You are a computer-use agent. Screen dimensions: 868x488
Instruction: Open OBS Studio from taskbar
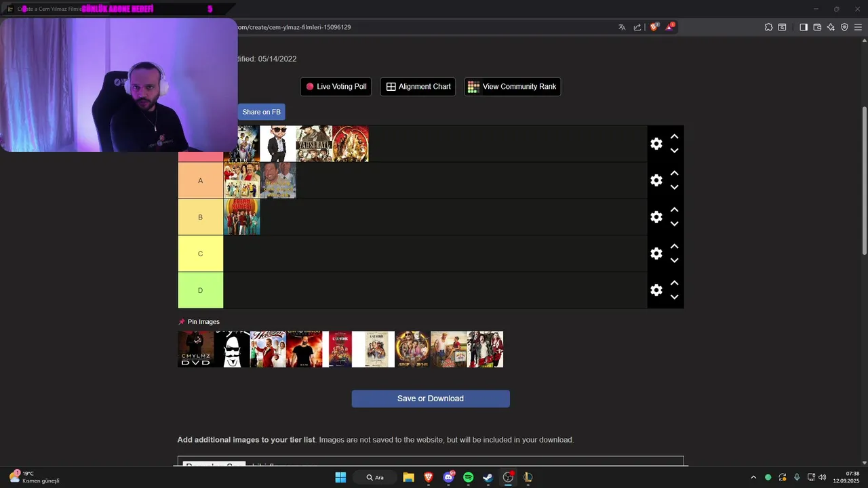pos(508,477)
